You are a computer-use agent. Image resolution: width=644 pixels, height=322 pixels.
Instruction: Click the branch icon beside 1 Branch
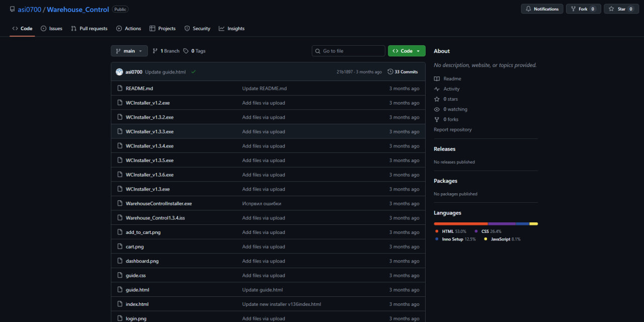155,51
